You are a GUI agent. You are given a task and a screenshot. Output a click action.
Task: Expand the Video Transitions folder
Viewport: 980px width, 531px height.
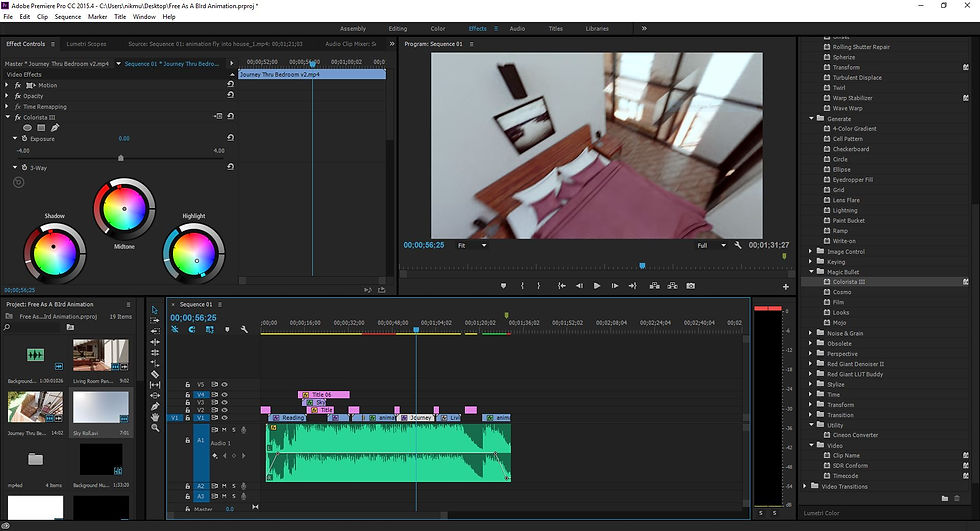tap(805, 486)
